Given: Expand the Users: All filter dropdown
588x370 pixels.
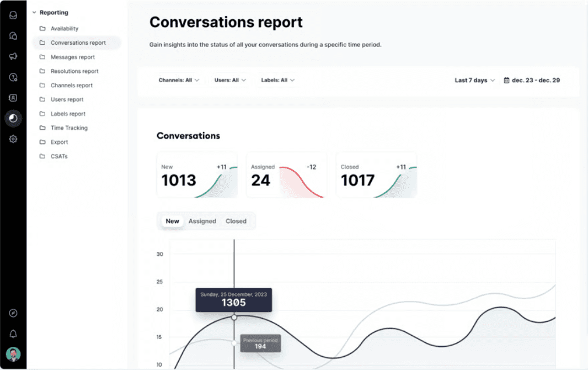Looking at the screenshot, I should [x=230, y=80].
